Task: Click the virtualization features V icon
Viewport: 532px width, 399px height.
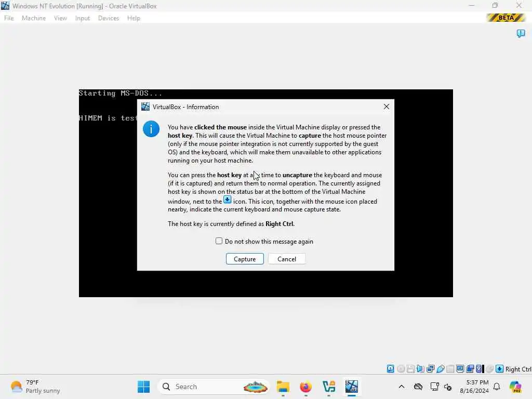Action: coord(480,369)
